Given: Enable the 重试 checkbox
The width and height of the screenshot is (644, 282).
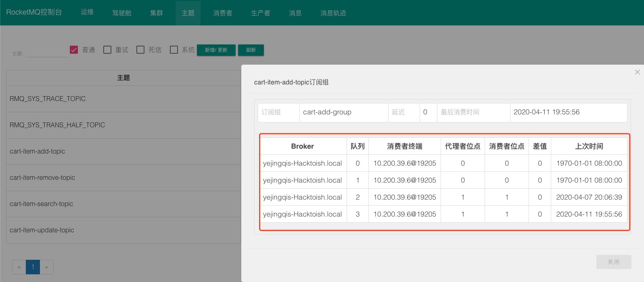Looking at the screenshot, I should pyautogui.click(x=107, y=50).
